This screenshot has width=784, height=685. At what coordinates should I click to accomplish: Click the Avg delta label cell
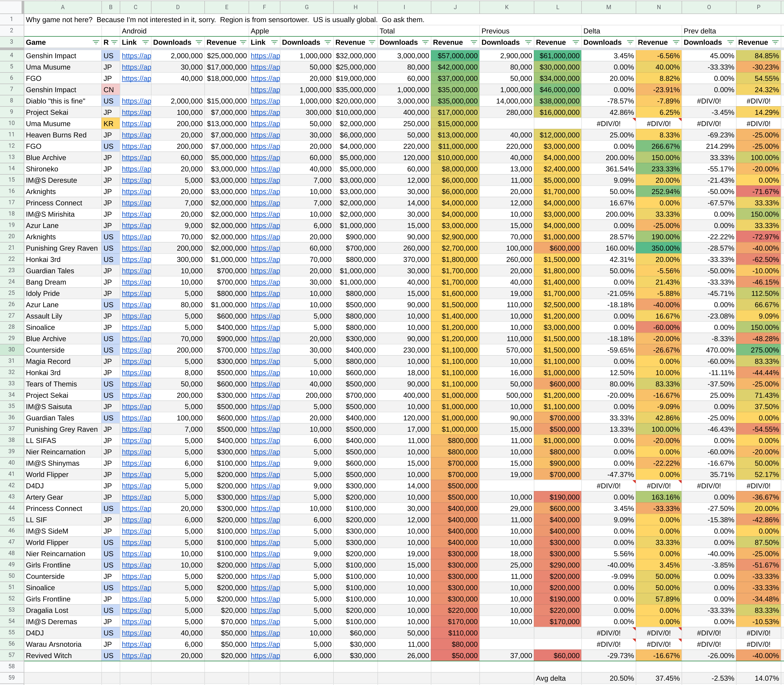(x=551, y=678)
